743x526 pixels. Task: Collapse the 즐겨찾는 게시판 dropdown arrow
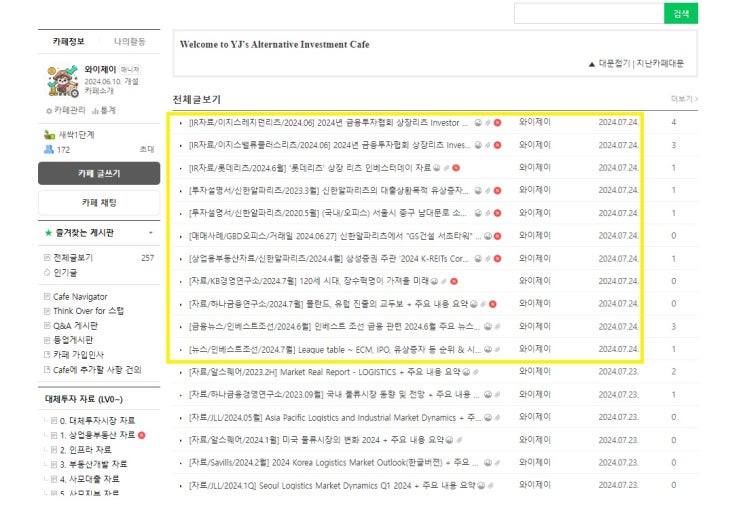(151, 233)
